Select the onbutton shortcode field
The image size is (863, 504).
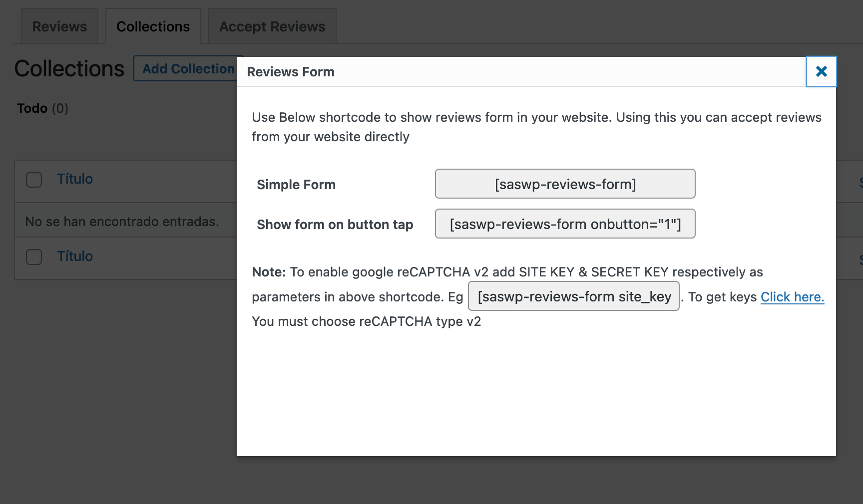(565, 224)
